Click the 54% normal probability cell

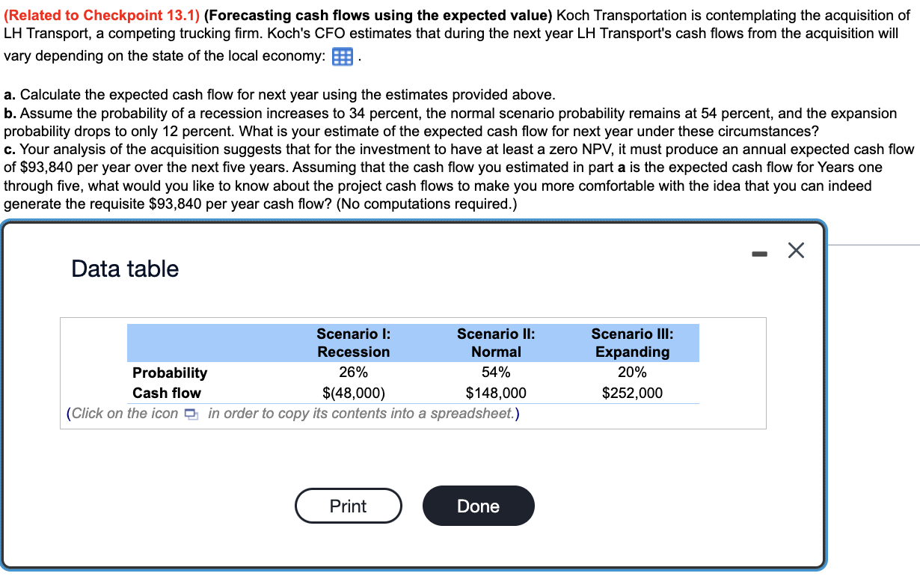click(495, 373)
